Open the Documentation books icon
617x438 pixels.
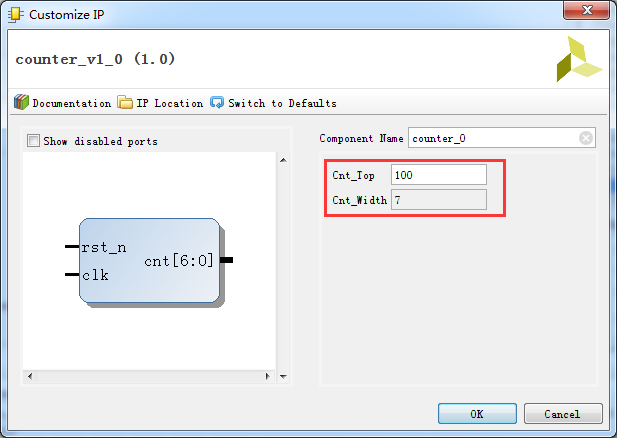(21, 102)
